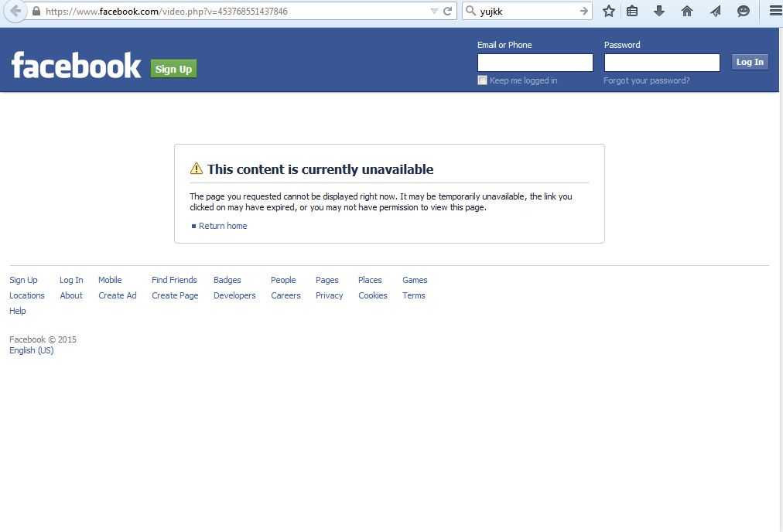Click the Return home link
Viewport: 783px width, 532px height.
coord(223,226)
